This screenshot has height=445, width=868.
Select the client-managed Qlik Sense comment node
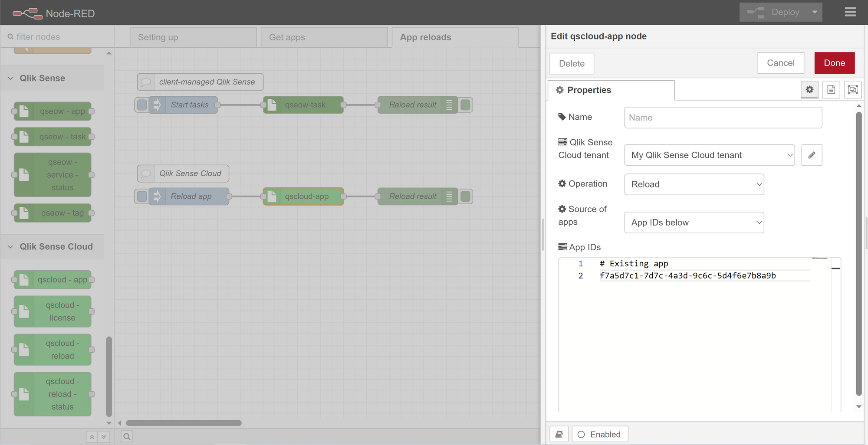click(200, 82)
